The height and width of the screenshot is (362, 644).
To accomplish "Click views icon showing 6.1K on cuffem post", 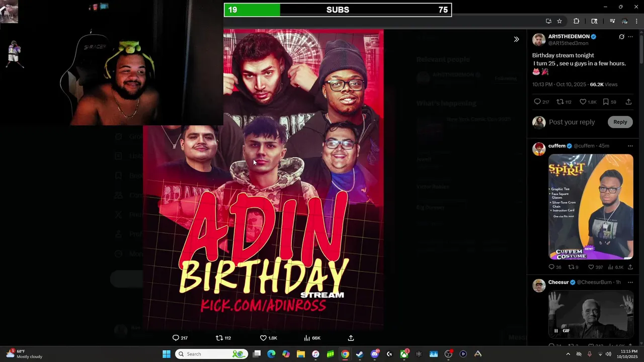I will click(x=611, y=267).
